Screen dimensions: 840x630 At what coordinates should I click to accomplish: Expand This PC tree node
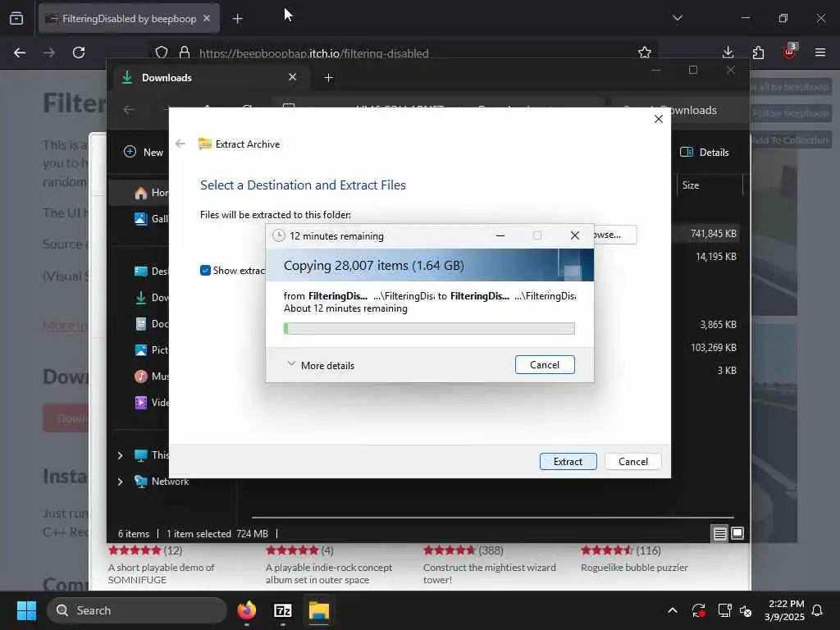120,455
